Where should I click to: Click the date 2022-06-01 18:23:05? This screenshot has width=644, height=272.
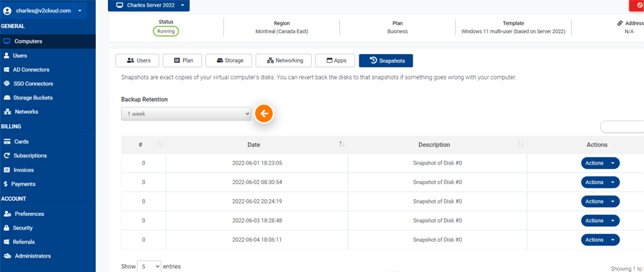click(257, 163)
